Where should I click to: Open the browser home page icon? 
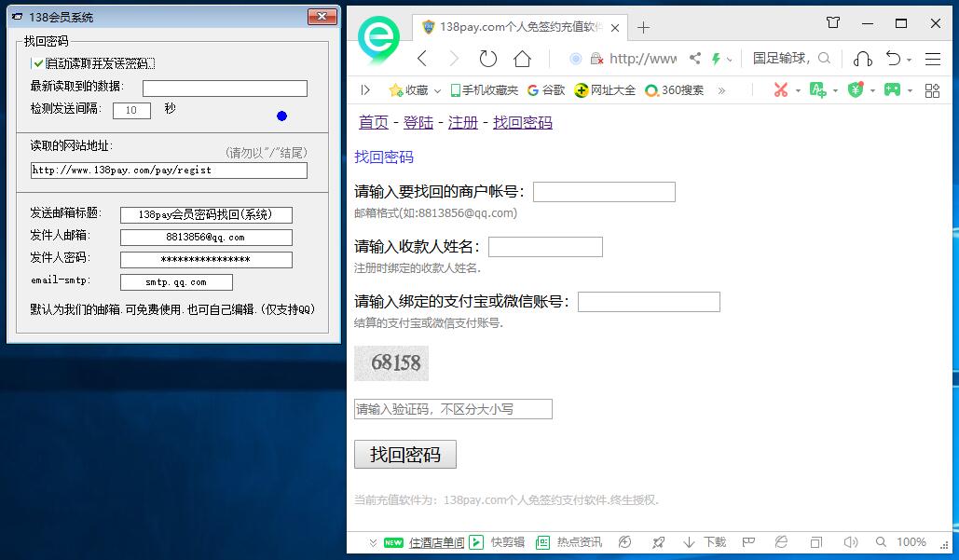tap(522, 59)
